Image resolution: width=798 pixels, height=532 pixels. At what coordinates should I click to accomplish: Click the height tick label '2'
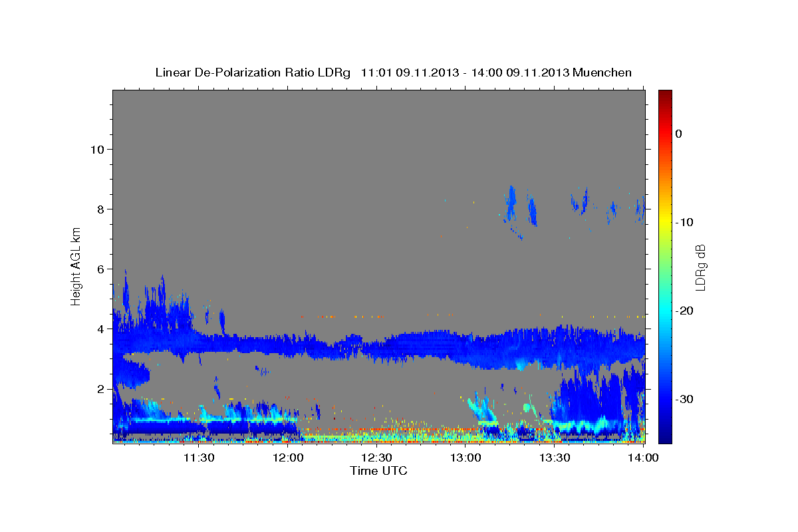pos(100,389)
